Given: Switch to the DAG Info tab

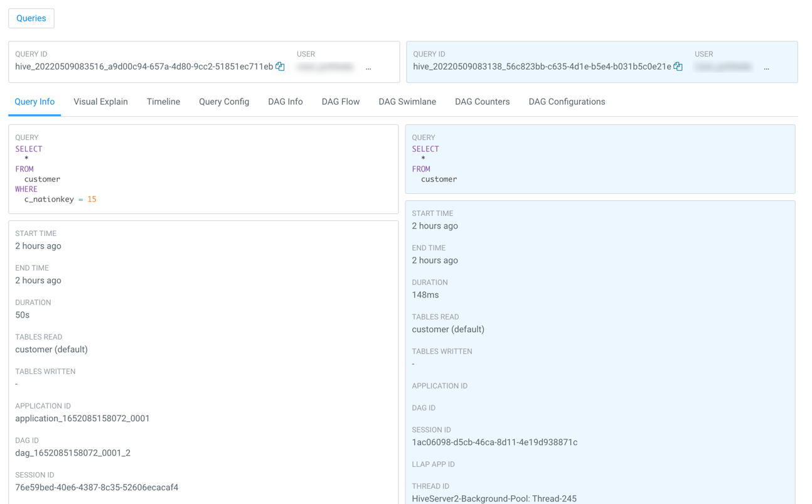Looking at the screenshot, I should tap(285, 101).
